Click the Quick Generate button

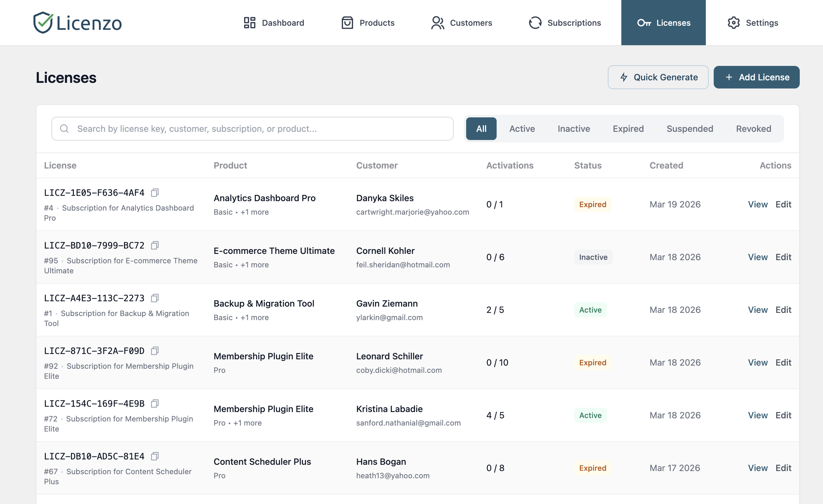pyautogui.click(x=658, y=77)
